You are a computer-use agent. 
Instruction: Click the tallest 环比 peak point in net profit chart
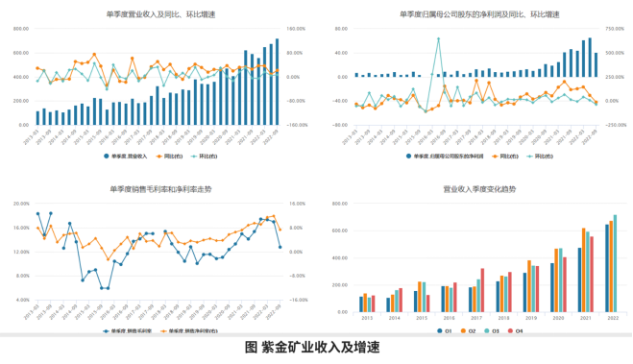[438, 39]
